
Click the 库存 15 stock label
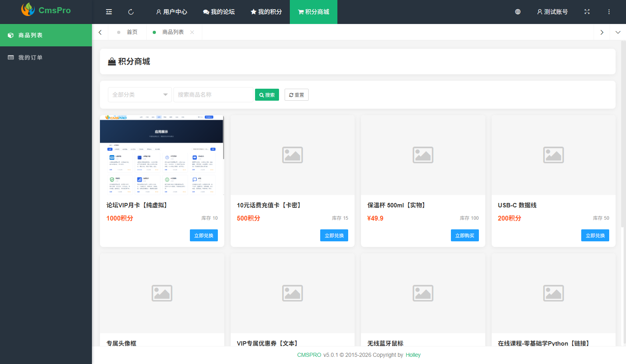pyautogui.click(x=340, y=218)
